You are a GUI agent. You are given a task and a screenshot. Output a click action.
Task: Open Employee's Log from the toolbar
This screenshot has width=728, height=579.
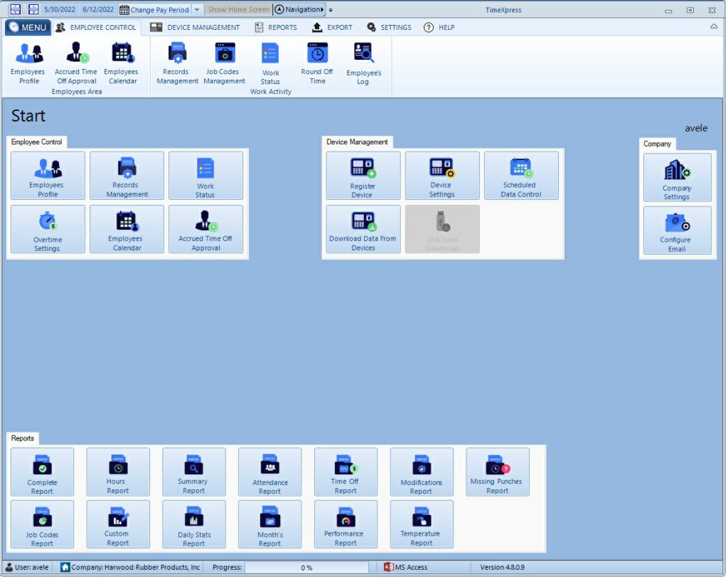[363, 63]
